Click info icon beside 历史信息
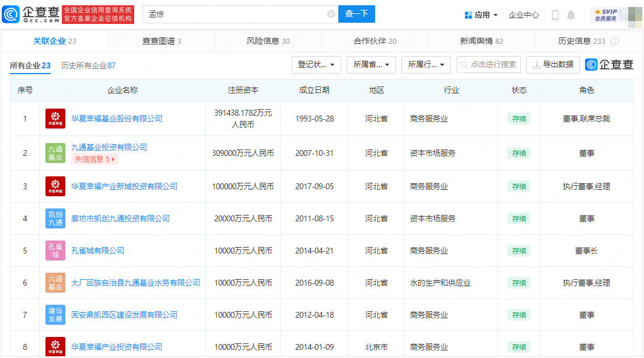 (614, 41)
